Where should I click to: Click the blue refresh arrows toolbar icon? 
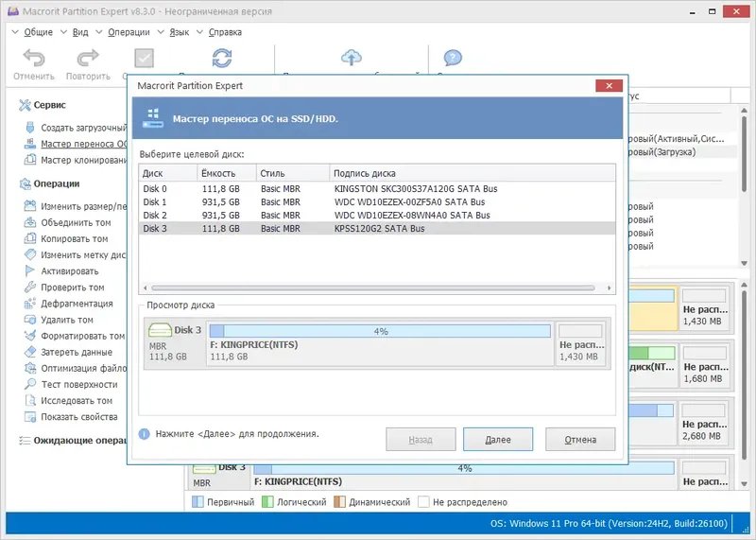pos(222,58)
